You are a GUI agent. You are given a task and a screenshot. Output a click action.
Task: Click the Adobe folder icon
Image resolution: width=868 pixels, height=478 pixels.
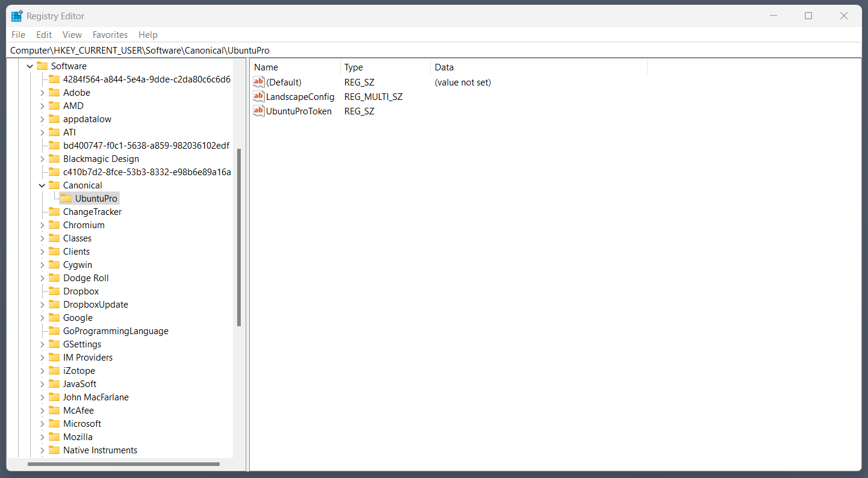pos(54,93)
